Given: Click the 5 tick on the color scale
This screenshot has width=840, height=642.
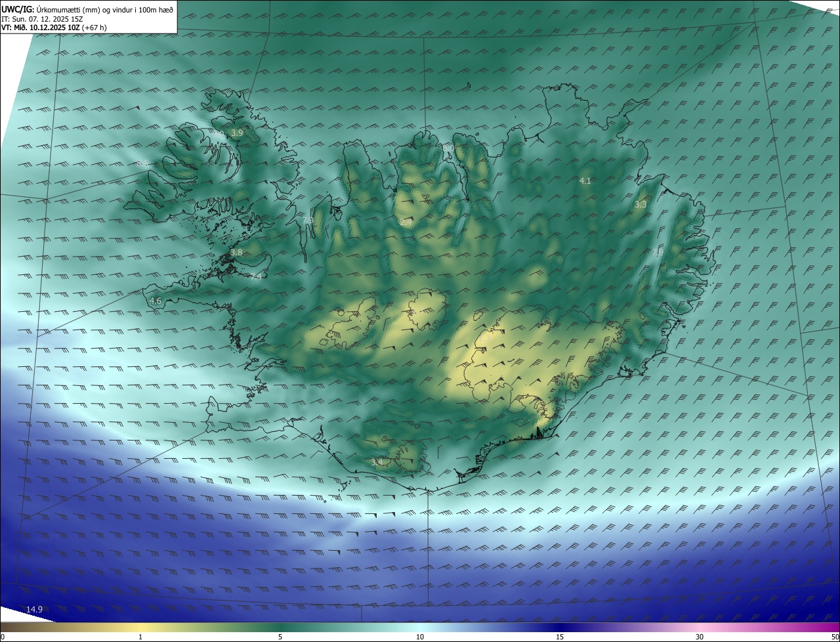Looking at the screenshot, I should (280, 637).
